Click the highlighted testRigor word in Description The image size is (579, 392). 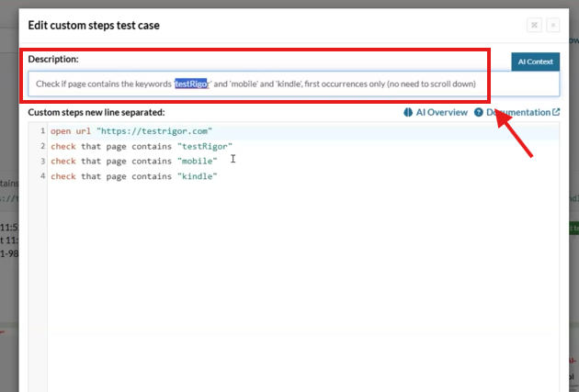click(x=191, y=84)
